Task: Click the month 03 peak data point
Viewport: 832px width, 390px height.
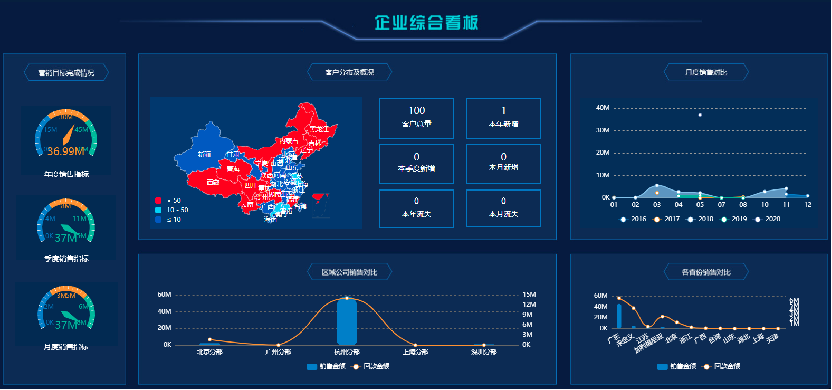Action: coord(657,186)
